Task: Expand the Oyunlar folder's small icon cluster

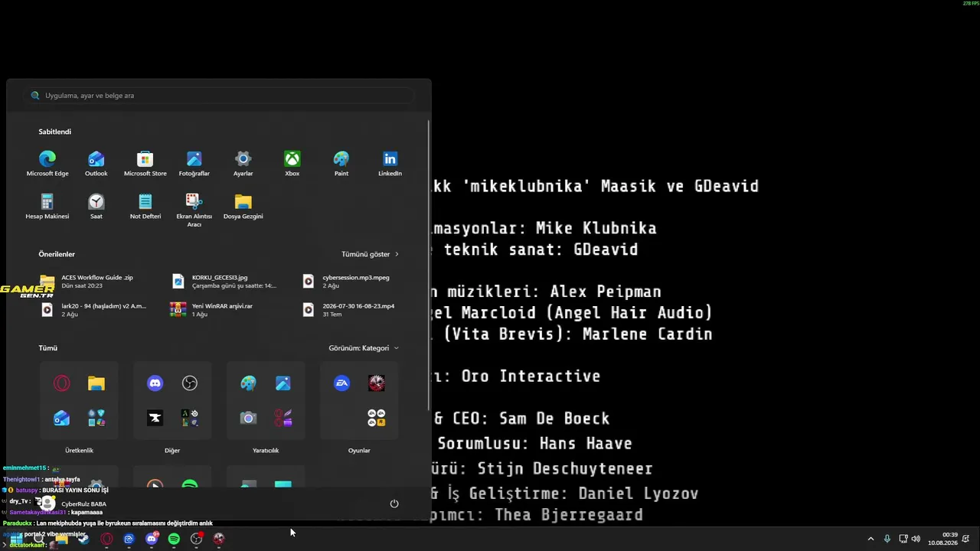Action: coord(377,418)
